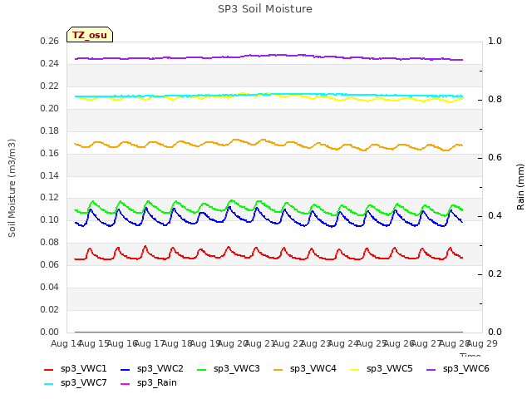Click the sp3_VWC1 legend label
532x399 pixels.
[83, 368]
